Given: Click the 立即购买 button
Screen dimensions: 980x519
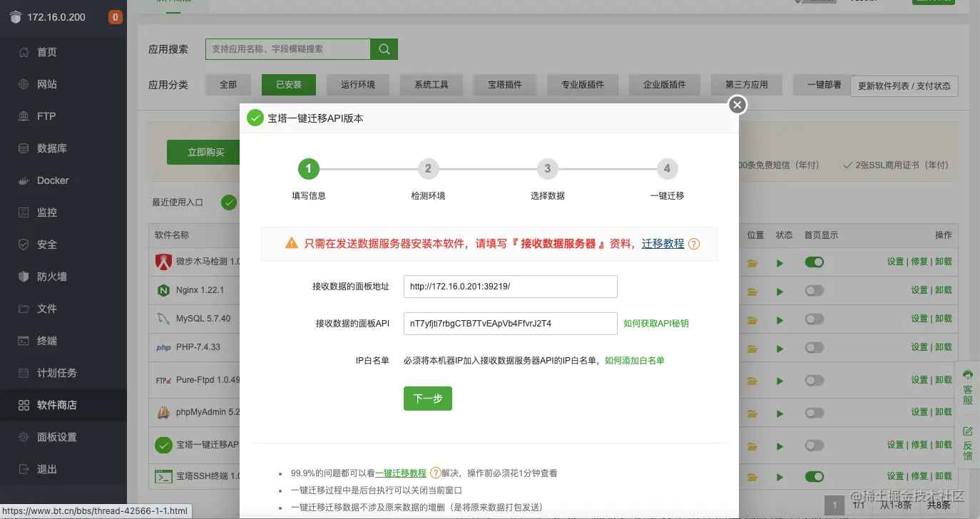Looking at the screenshot, I should tap(206, 153).
